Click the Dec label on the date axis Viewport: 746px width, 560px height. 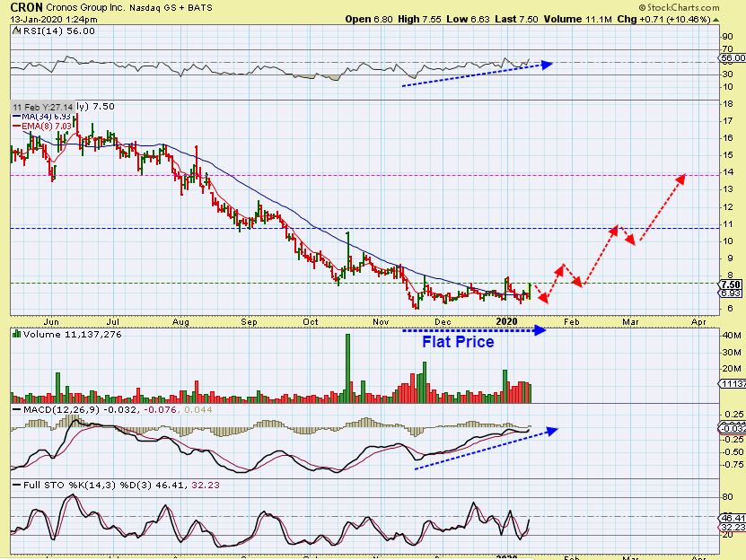443,322
